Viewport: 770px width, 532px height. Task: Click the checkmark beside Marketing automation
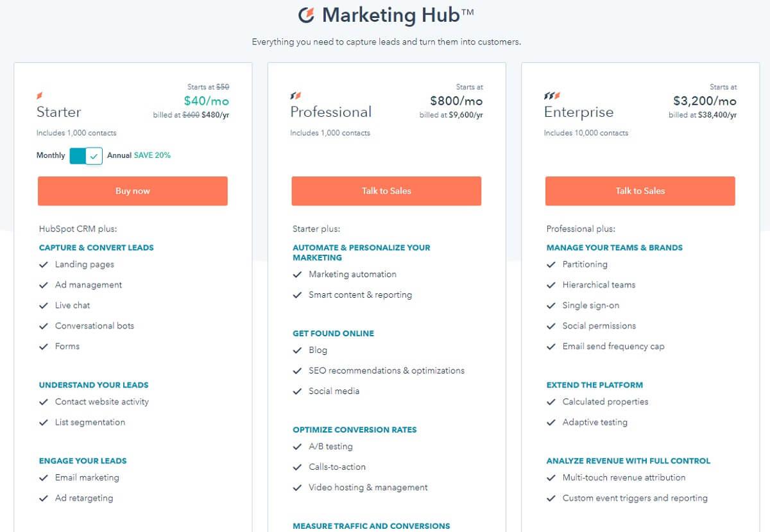297,275
